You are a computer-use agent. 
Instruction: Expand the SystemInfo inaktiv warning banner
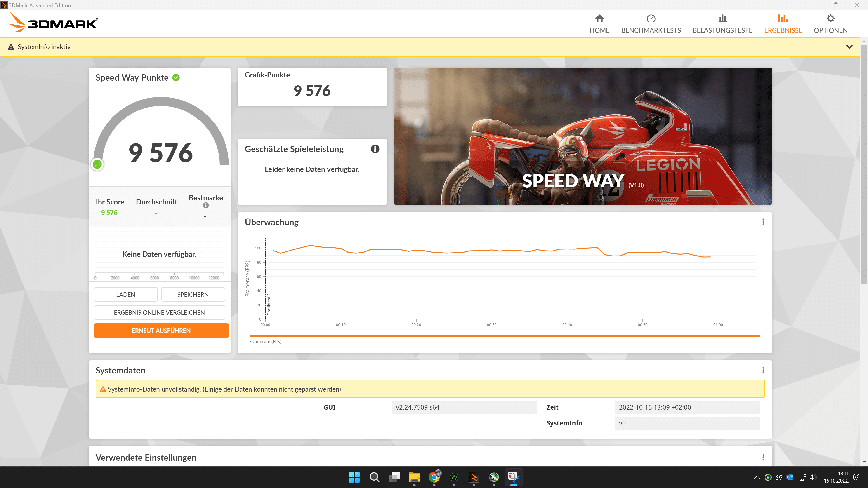(x=849, y=47)
